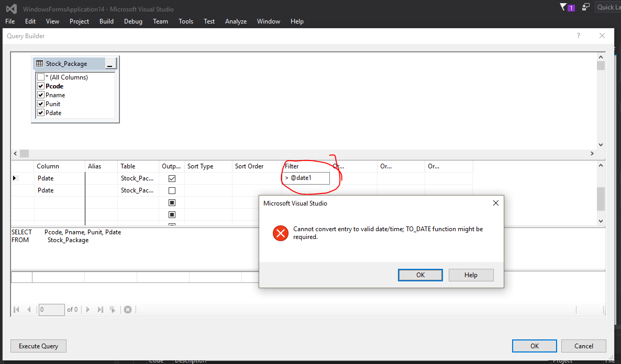This screenshot has height=364, width=621.
Task: Toggle Output checkbox in third grid row
Action: (172, 202)
